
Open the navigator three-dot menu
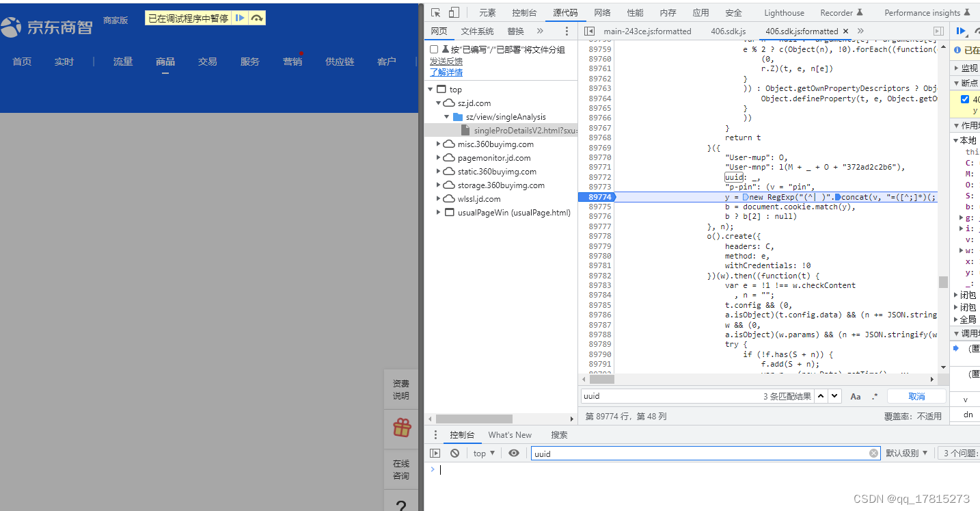pyautogui.click(x=567, y=31)
